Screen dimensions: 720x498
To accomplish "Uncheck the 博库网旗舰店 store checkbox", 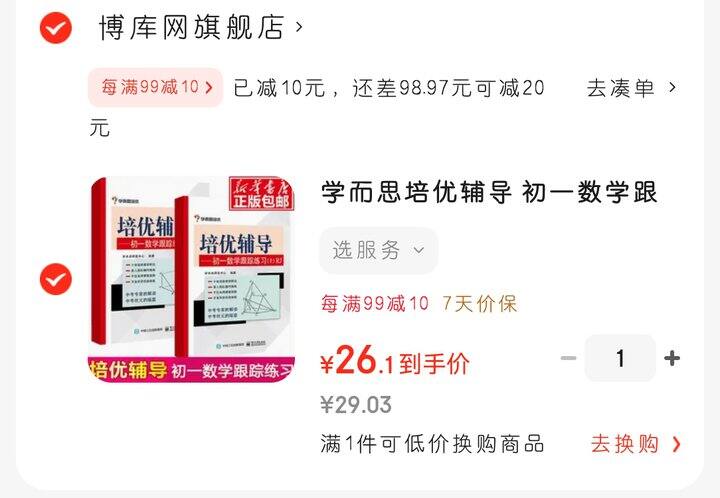I will [56, 28].
